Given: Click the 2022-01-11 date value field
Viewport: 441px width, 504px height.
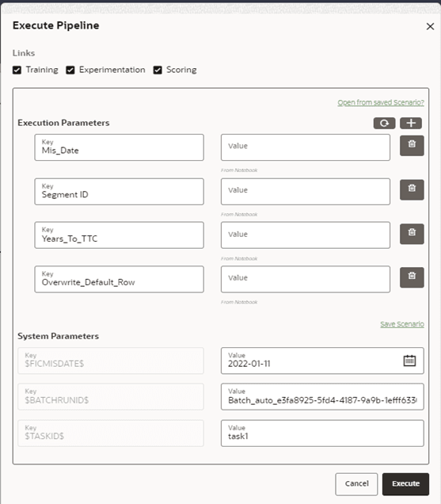Looking at the screenshot, I should click(322, 361).
